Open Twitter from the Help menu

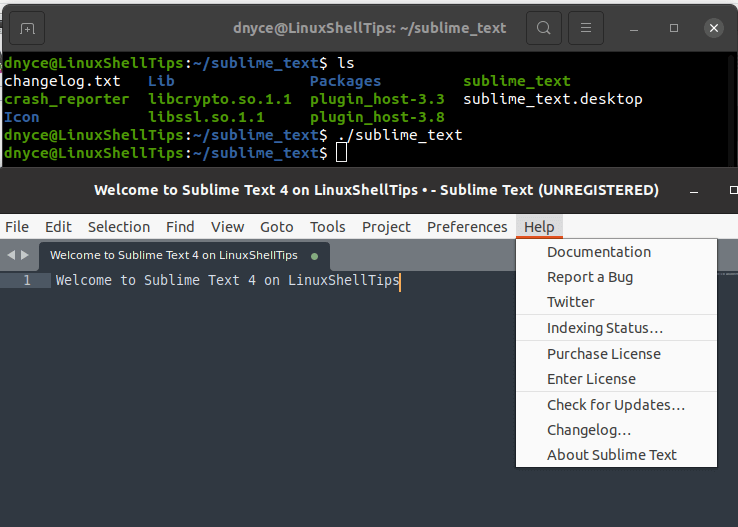pyautogui.click(x=617, y=302)
